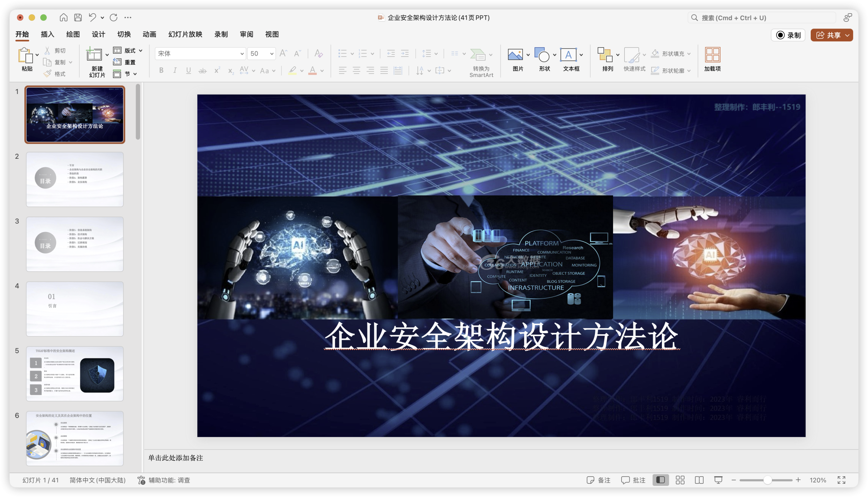Select the 图片 (Picture) insert icon
Image resolution: width=868 pixels, height=497 pixels.
click(516, 55)
